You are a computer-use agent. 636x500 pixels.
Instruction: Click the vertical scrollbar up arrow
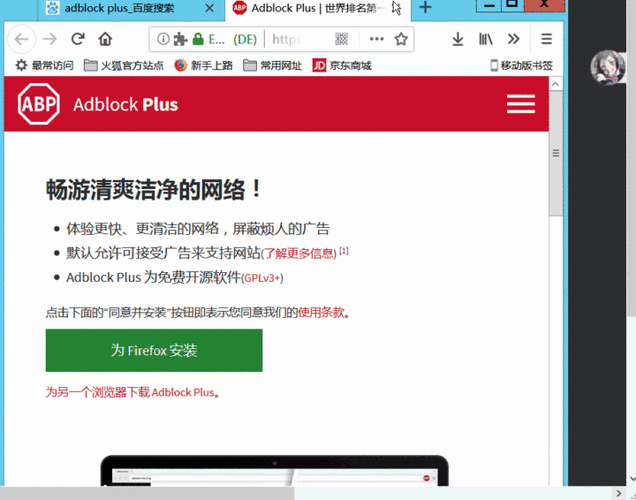click(555, 84)
